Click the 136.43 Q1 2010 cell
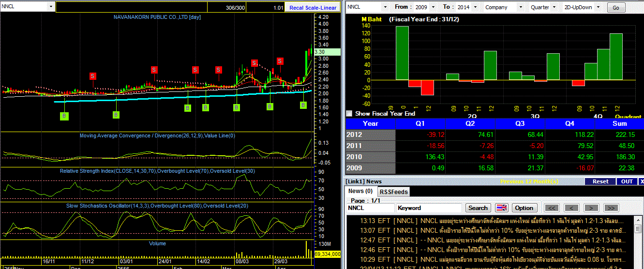This screenshot has width=644, height=269. (420, 157)
